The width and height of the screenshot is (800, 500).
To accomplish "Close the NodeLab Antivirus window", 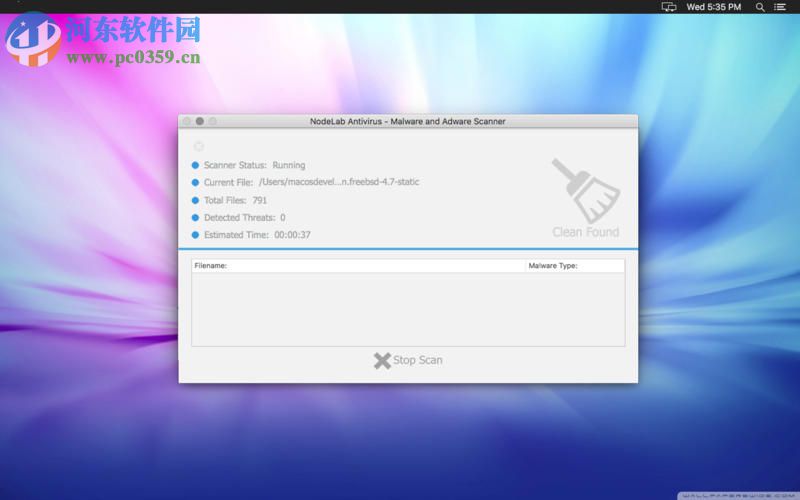I will pos(187,121).
